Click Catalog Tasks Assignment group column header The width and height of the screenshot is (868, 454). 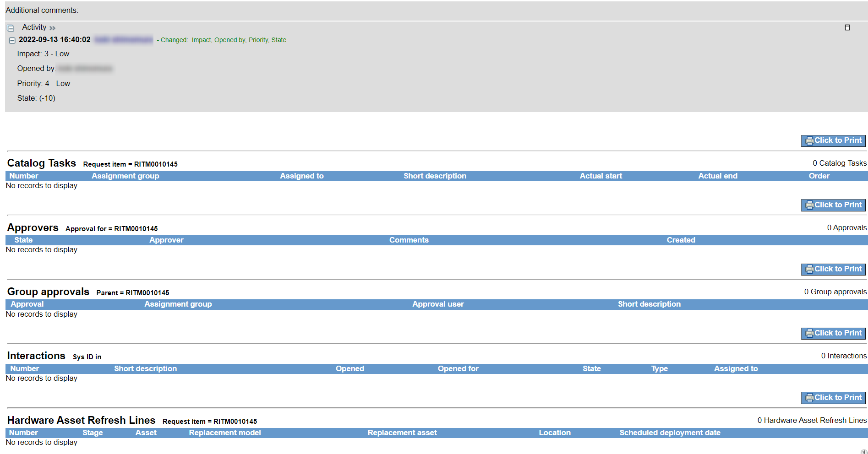[x=126, y=176]
